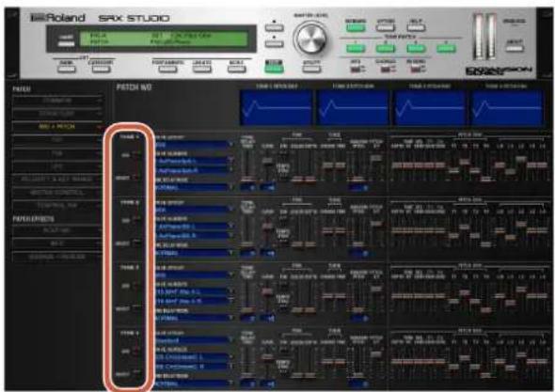Click the down arrow patch button
Viewport: 555px width, 392px height.
pos(275,43)
